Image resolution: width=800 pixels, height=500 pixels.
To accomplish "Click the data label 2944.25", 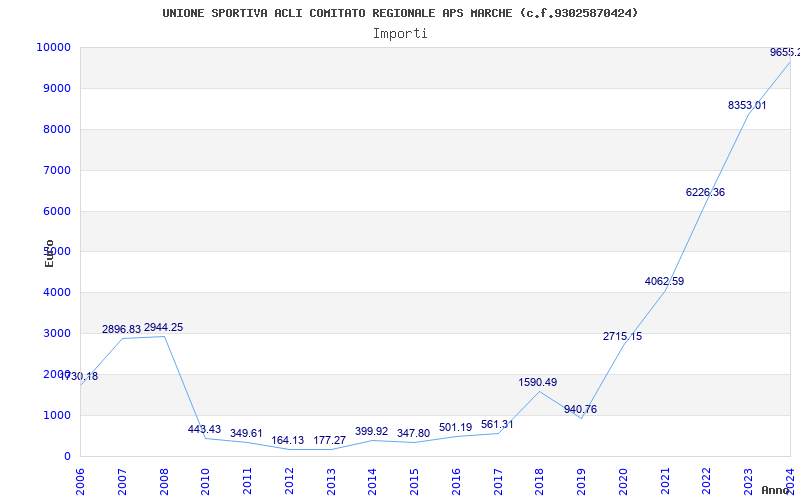I will coord(163,328).
